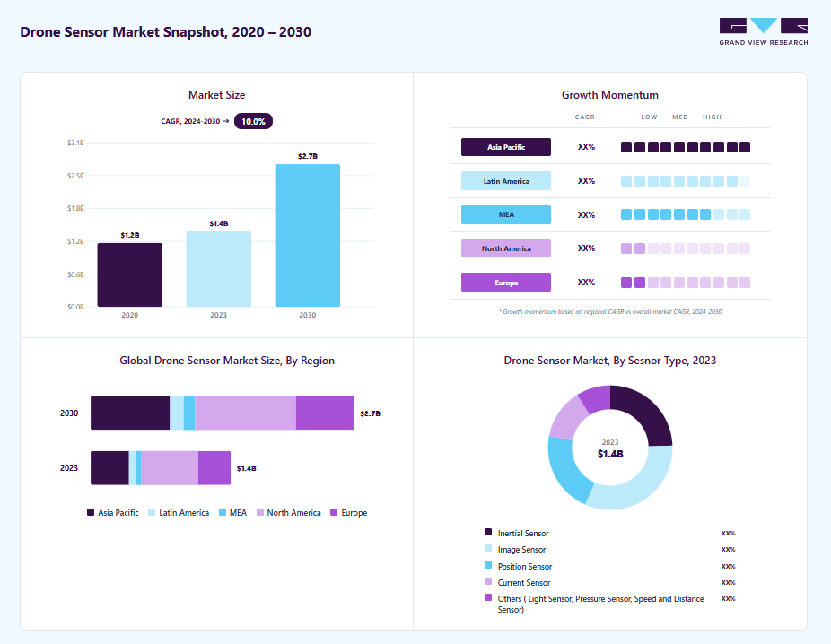This screenshot has width=831, height=644.
Task: Select the North America region label
Action: [x=505, y=248]
